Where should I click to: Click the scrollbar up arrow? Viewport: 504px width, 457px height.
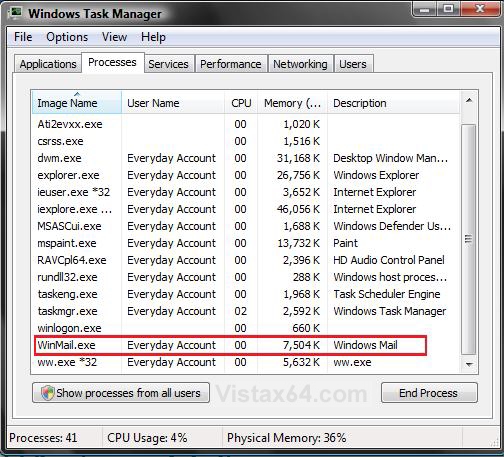point(469,101)
